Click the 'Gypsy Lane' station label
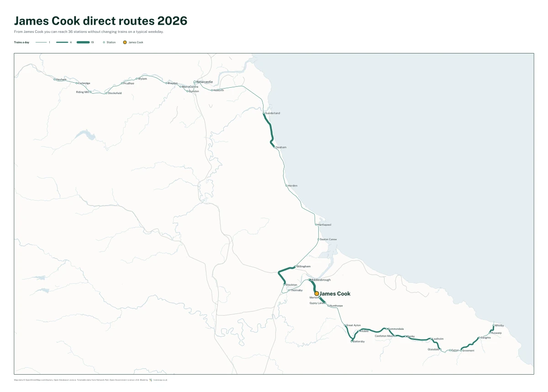548x392 pixels. pos(316,303)
